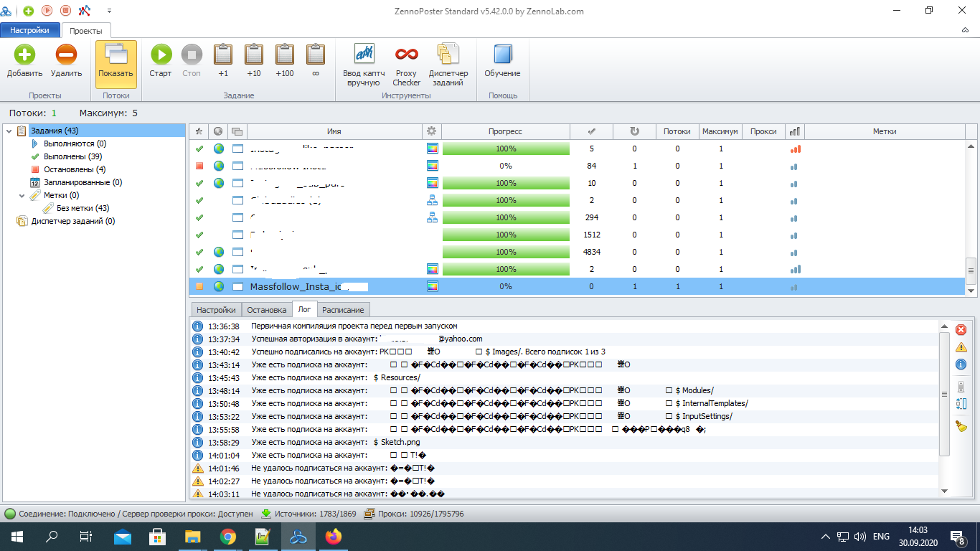The height and width of the screenshot is (551, 980).
Task: Switch to the Настройки ribbon tab
Action: (30, 30)
